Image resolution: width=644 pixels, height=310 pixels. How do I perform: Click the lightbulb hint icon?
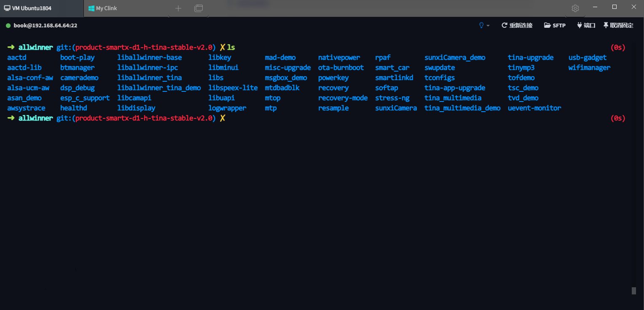(x=481, y=25)
